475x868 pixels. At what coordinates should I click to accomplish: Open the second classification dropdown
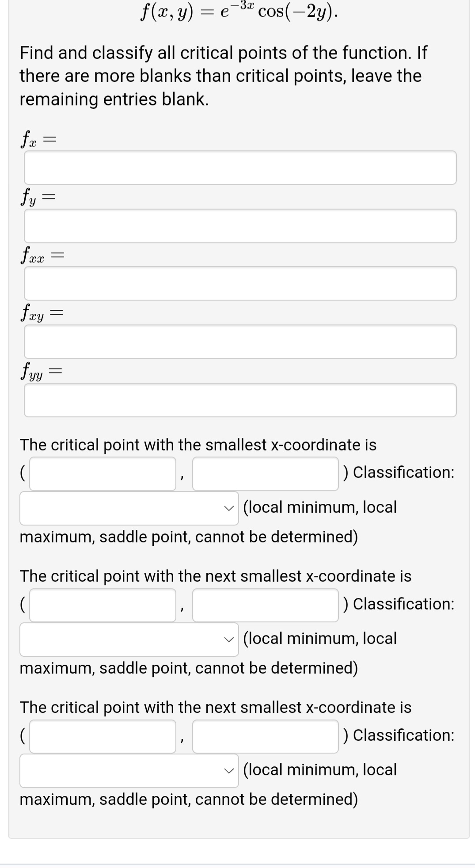point(129,640)
